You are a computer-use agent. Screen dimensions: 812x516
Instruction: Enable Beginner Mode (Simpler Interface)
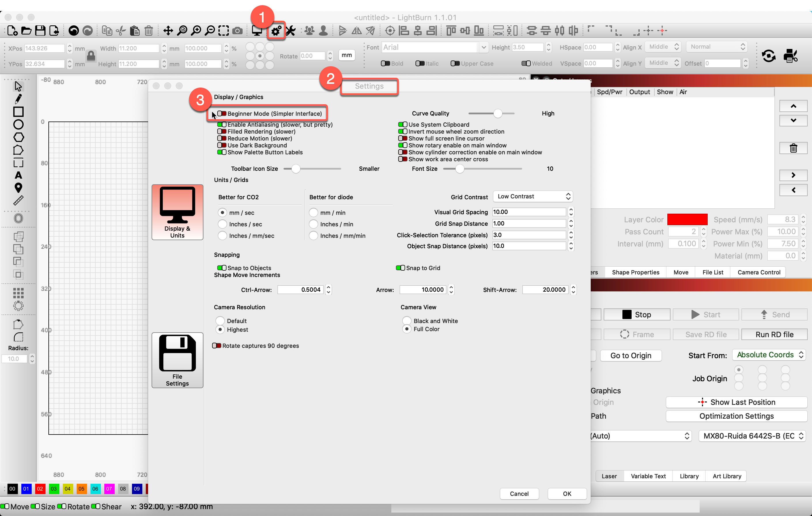[x=222, y=113]
